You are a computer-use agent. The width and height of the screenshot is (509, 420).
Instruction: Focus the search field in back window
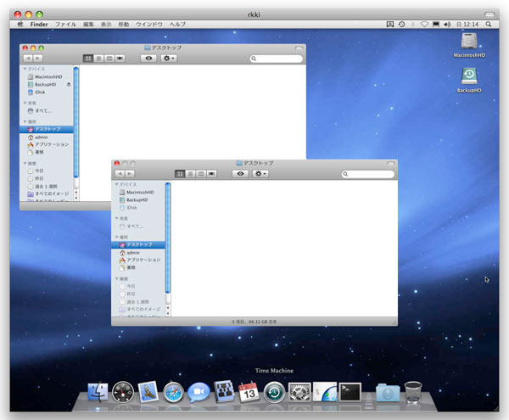point(277,59)
